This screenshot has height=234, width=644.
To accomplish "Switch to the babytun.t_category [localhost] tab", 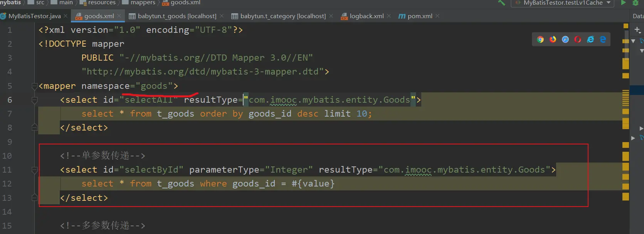I will [x=282, y=16].
